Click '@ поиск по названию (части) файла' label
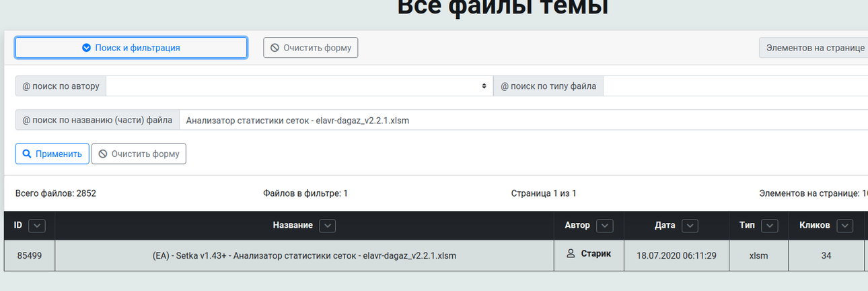868x291 pixels. pos(97,121)
